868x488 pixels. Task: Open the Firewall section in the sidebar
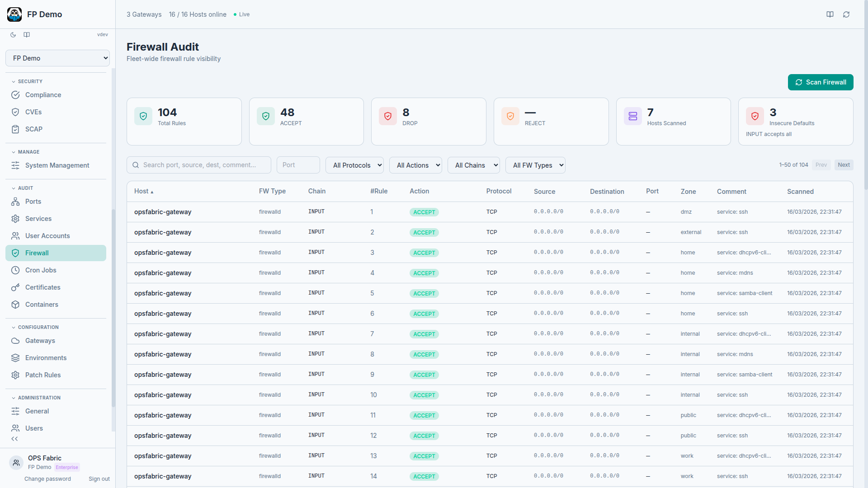point(36,253)
